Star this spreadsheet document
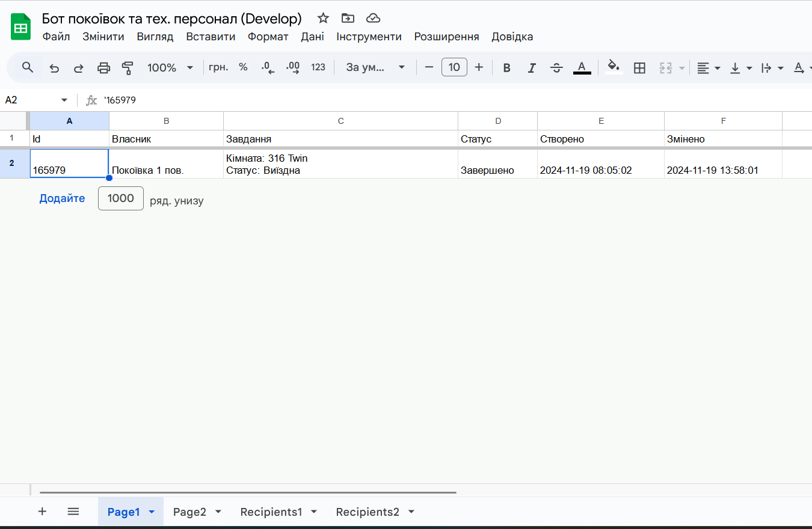Viewport: 812px width, 529px height. pyautogui.click(x=323, y=18)
